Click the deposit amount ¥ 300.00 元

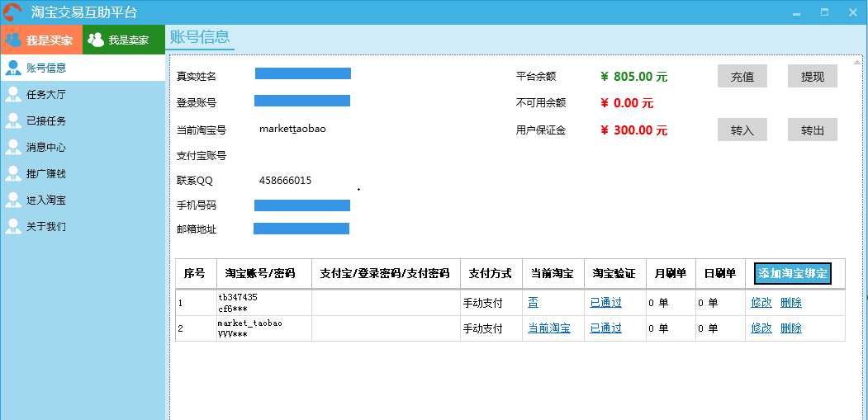click(x=633, y=130)
